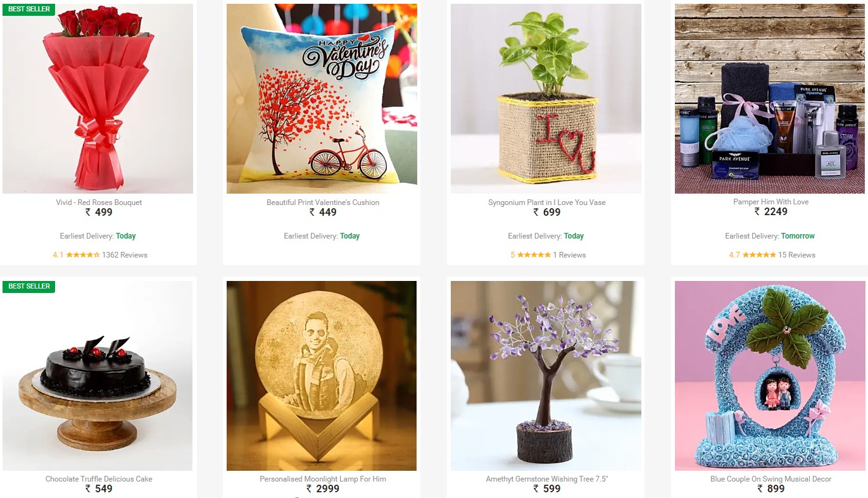Click the Chocolate Truffle Delicious Cake title
This screenshot has width=868, height=498.
(99, 479)
